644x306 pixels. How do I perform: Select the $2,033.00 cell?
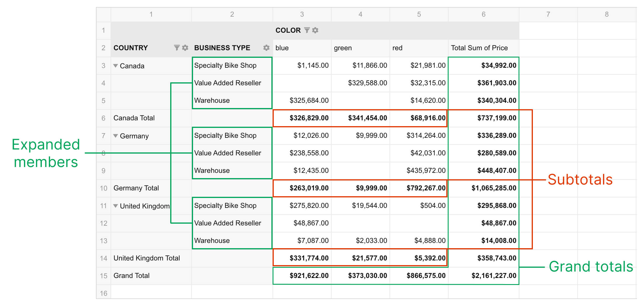tap(360, 241)
